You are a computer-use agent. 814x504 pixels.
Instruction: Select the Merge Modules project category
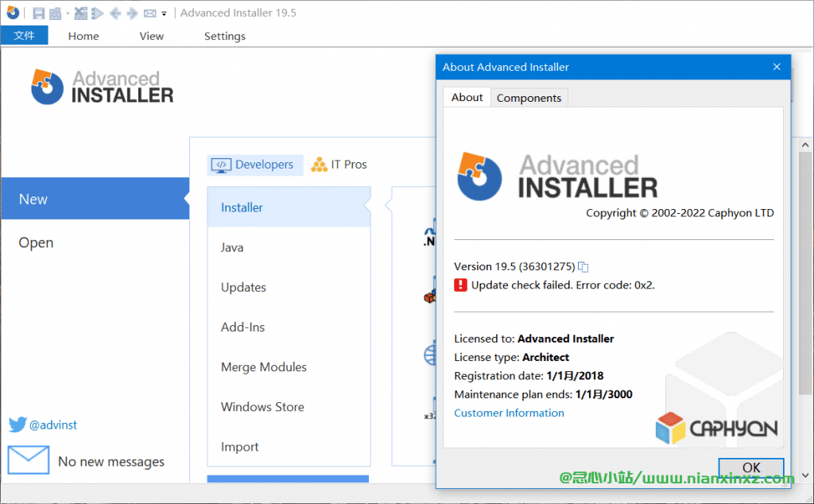pos(289,367)
